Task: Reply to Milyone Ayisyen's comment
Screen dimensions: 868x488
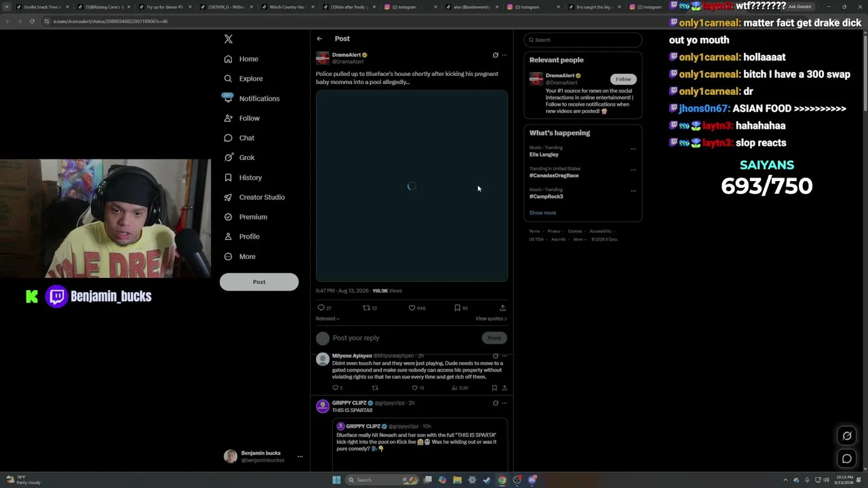Action: tap(336, 388)
